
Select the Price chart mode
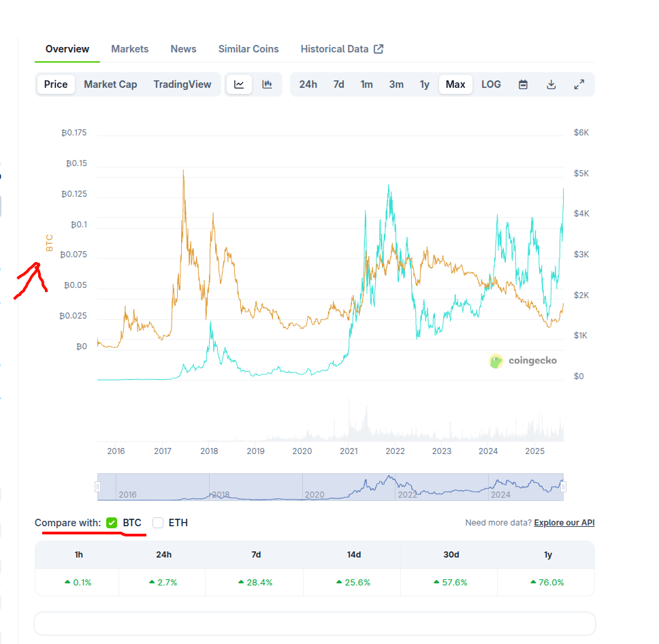[56, 84]
